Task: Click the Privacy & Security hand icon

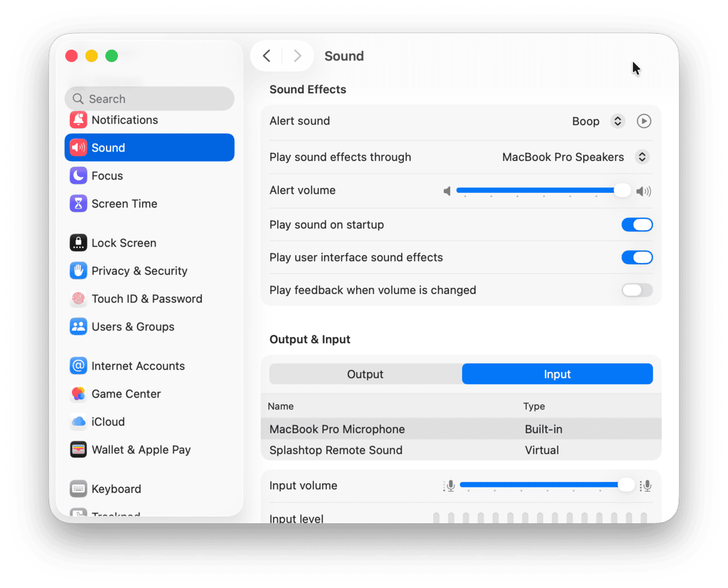Action: [x=78, y=271]
